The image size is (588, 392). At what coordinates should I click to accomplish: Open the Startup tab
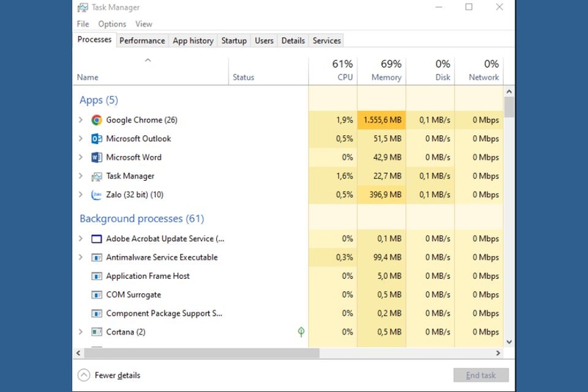(x=234, y=40)
